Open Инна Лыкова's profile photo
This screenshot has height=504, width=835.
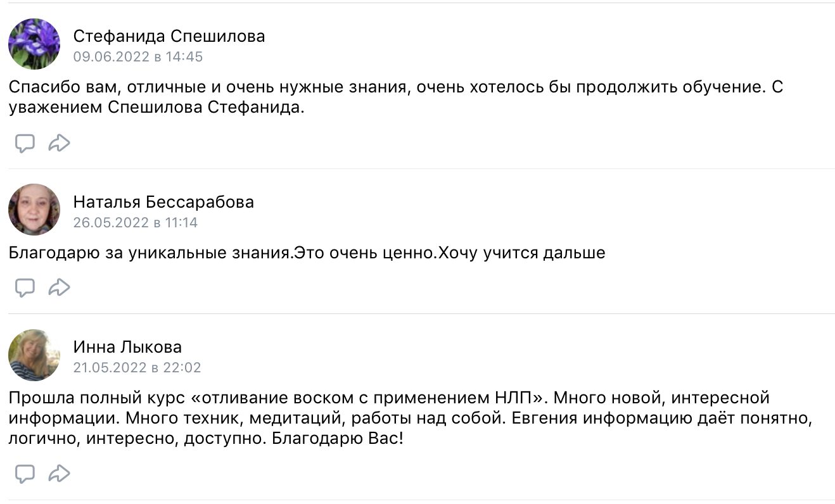coord(34,355)
